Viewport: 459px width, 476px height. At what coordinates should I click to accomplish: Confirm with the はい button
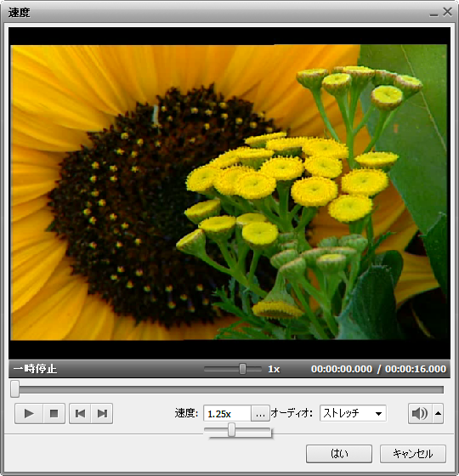click(339, 454)
